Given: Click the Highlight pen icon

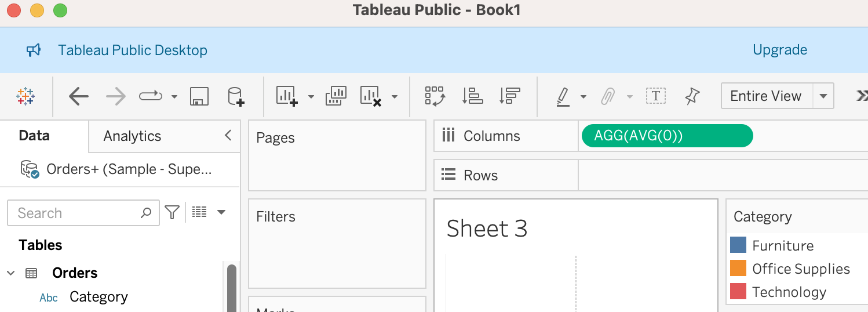Looking at the screenshot, I should 563,96.
